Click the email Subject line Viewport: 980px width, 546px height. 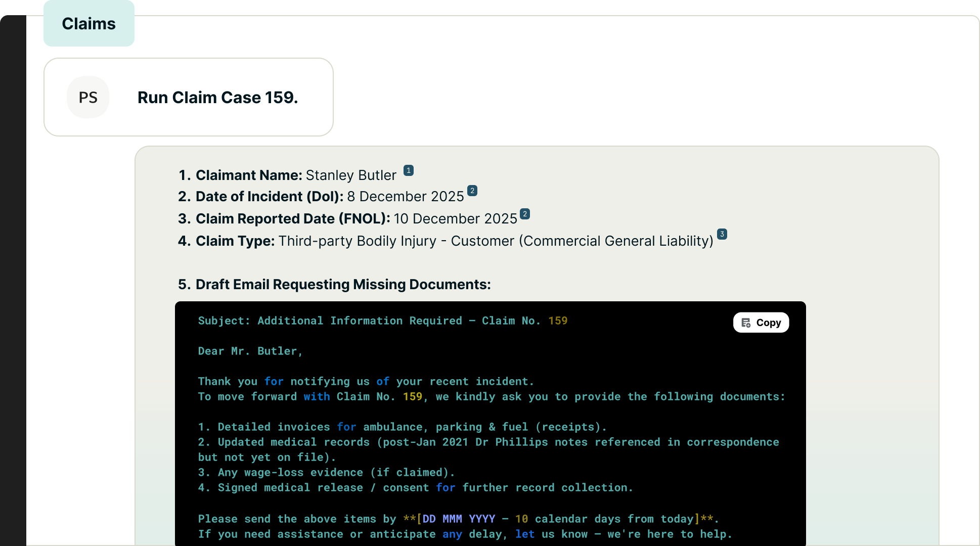click(x=382, y=321)
